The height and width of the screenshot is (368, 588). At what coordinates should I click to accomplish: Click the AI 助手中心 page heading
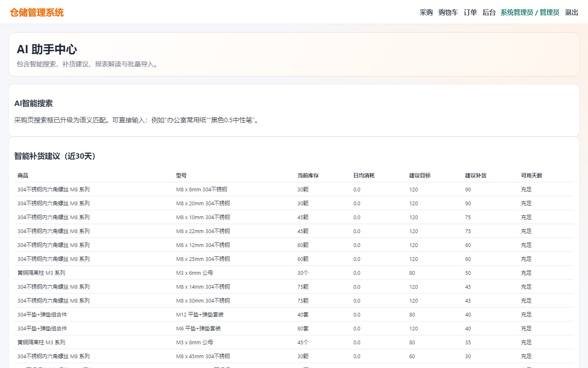pos(47,49)
